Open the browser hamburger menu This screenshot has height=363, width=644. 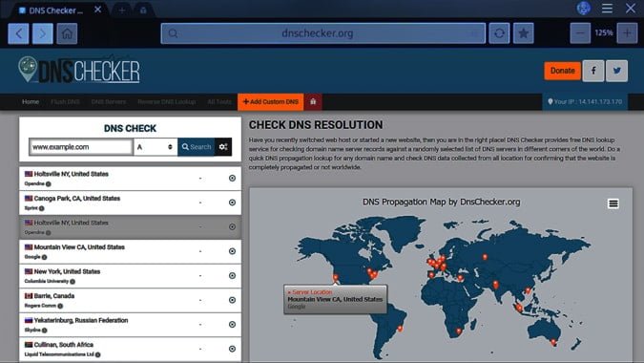pyautogui.click(x=607, y=9)
